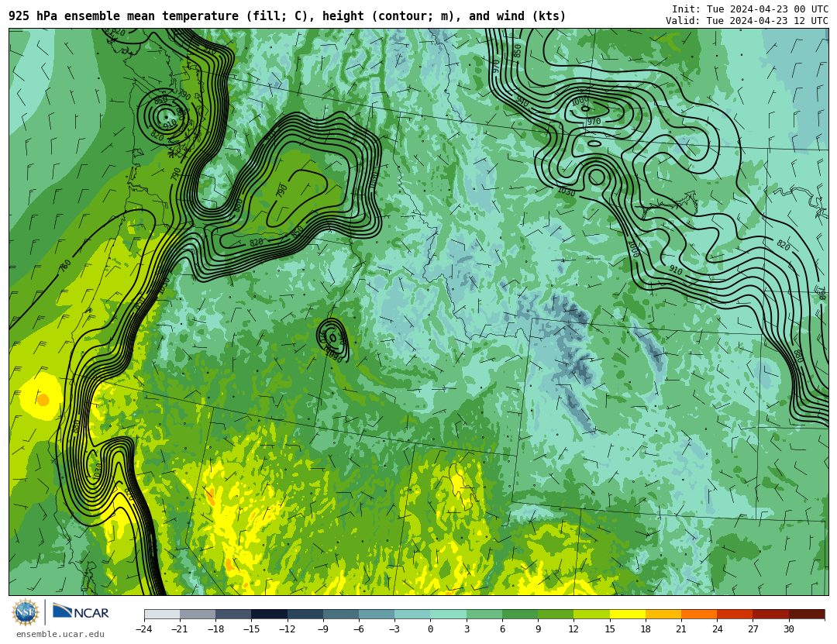Click the -18 colorbar tick label
The height and width of the screenshot is (644, 837).
pos(215,629)
